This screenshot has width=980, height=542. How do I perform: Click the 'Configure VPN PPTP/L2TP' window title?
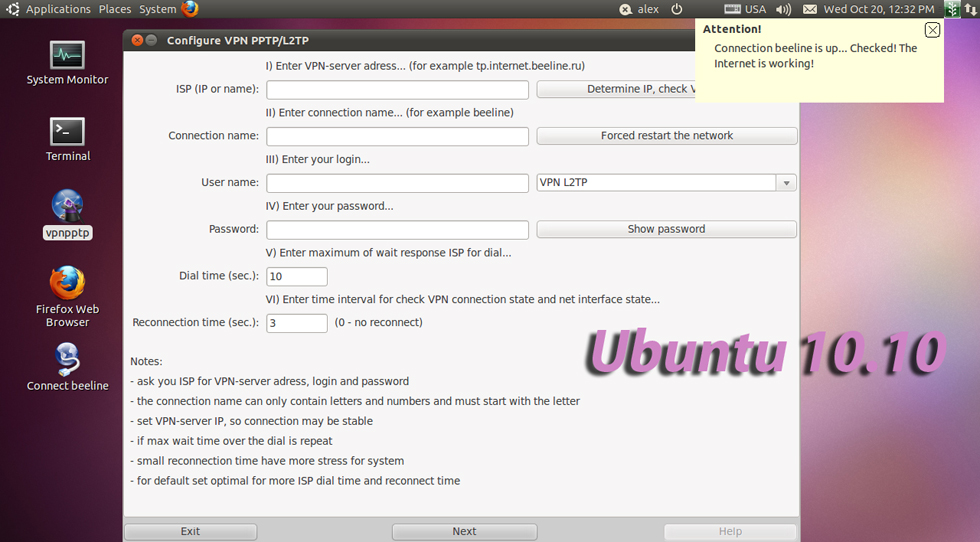point(238,41)
